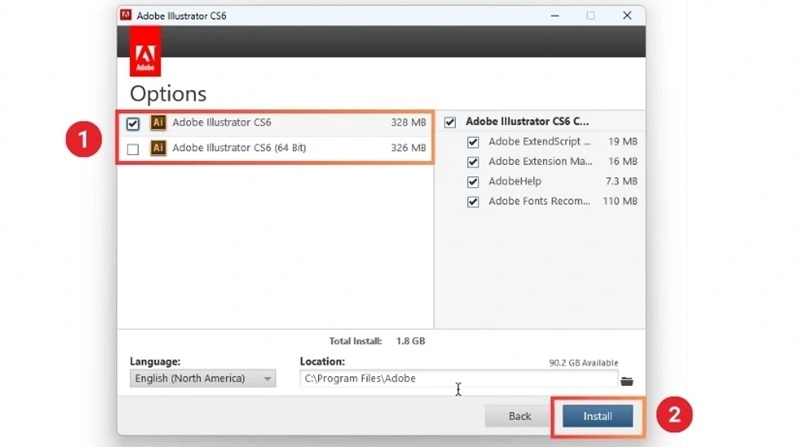Check the Adobe Illustrator CS6 checkbox

point(134,124)
